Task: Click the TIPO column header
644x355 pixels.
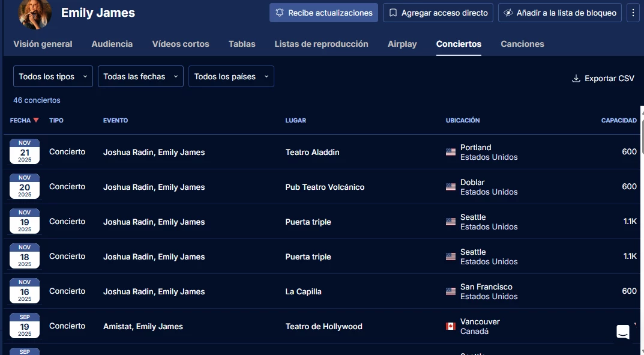Action: click(x=56, y=120)
